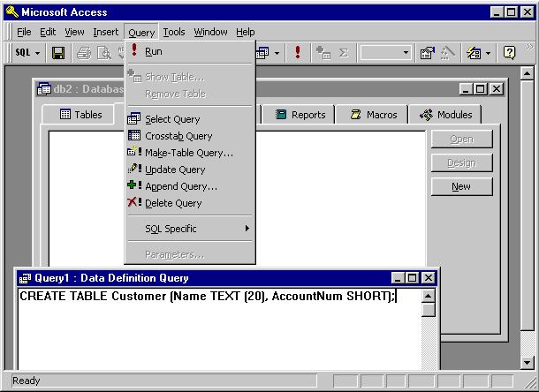The image size is (539, 392).
Task: Open the Tools menu
Action: [174, 32]
